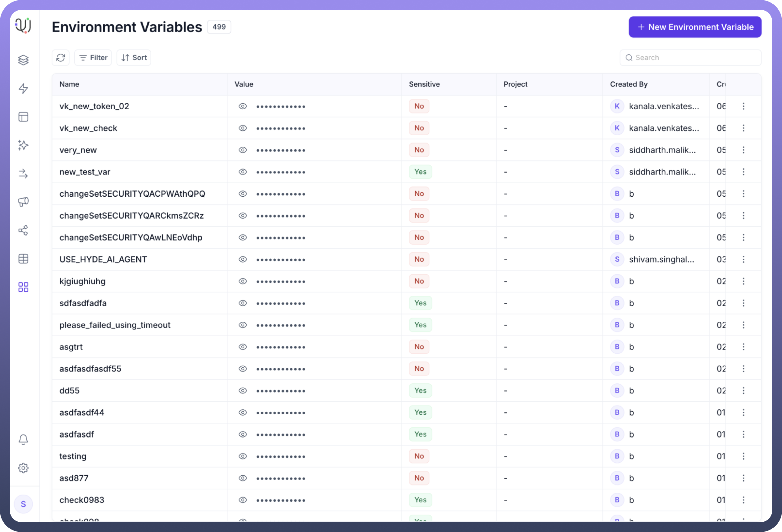Image resolution: width=782 pixels, height=532 pixels.
Task: Open the user avatar S profile
Action: (x=23, y=504)
